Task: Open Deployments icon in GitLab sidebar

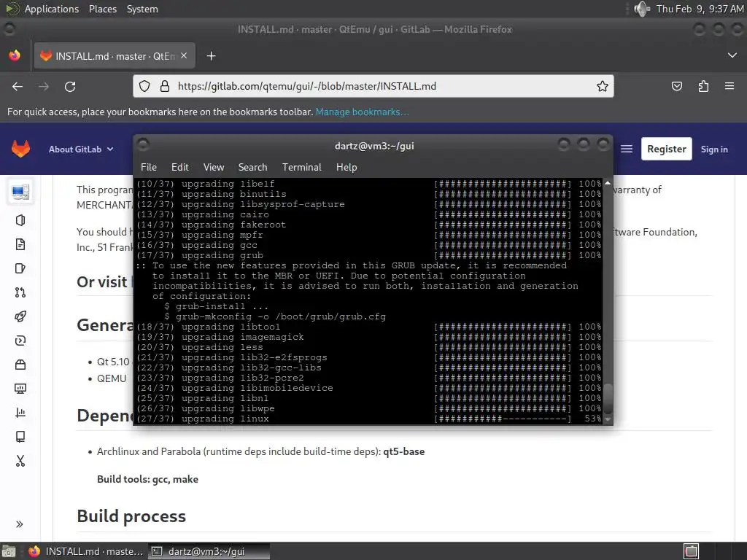Action: [20, 341]
